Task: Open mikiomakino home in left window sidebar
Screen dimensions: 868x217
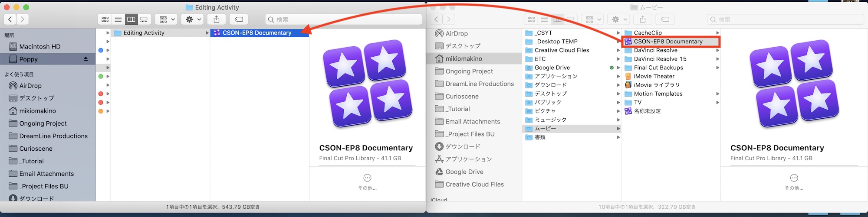Action: (38, 111)
